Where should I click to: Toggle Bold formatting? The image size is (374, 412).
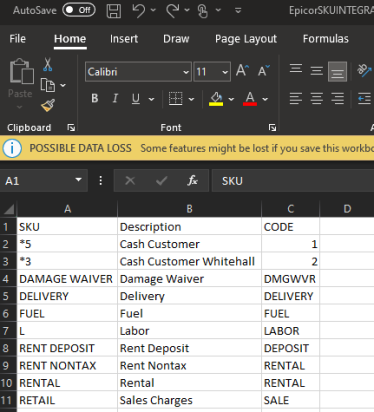click(95, 98)
